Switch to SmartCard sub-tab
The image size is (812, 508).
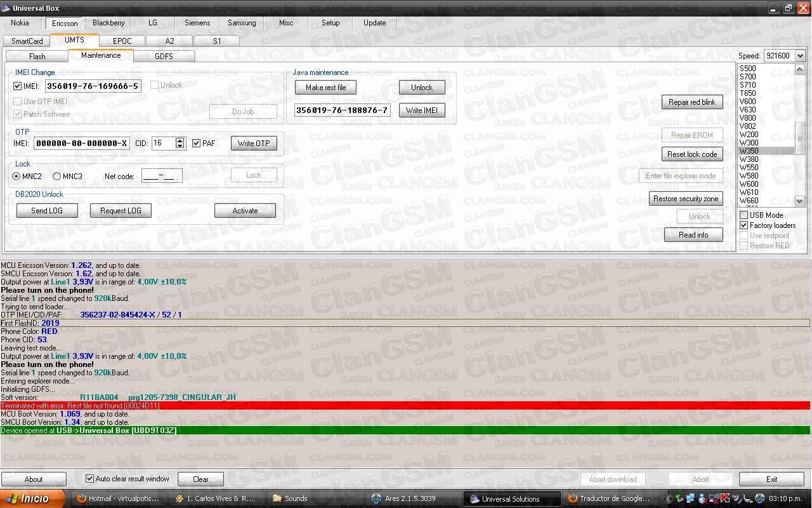coord(27,41)
